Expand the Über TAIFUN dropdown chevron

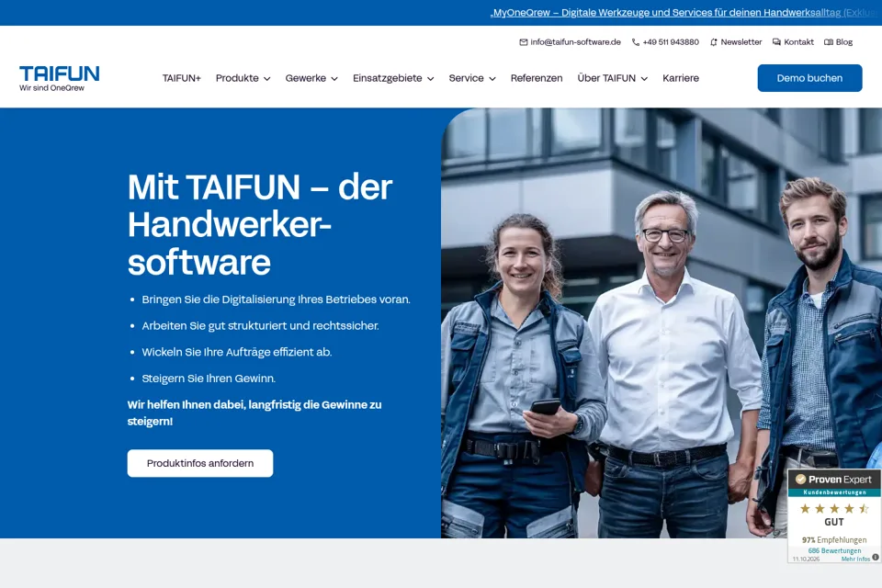(644, 79)
